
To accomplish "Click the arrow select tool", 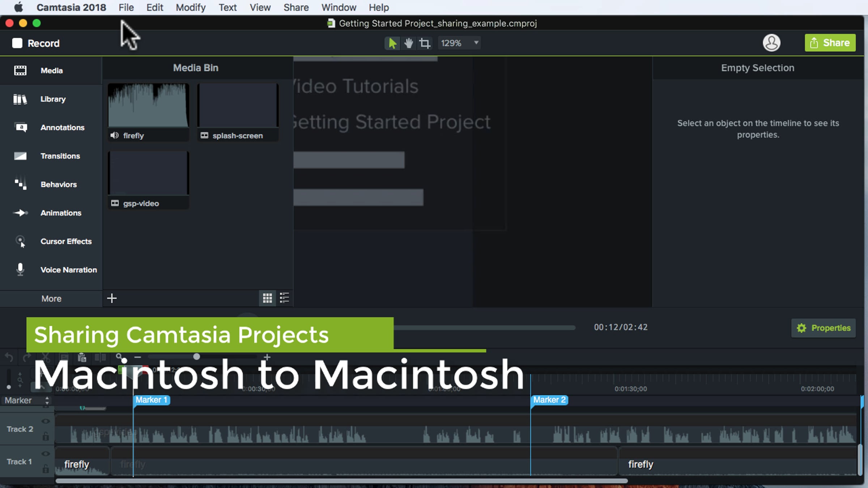I will pos(392,43).
